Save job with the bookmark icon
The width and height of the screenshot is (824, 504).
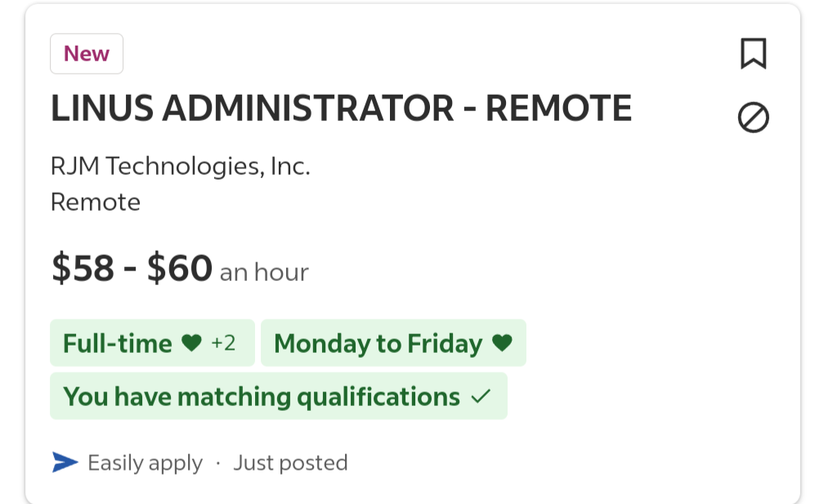pyautogui.click(x=753, y=54)
